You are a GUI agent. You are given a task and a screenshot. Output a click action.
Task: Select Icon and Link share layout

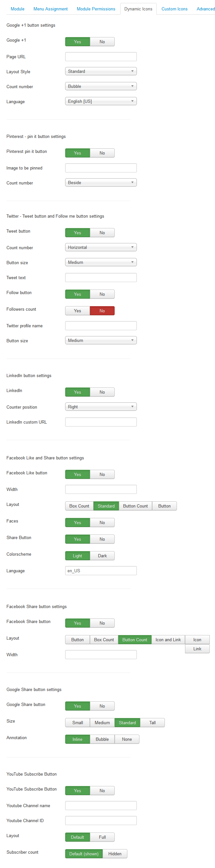click(168, 640)
